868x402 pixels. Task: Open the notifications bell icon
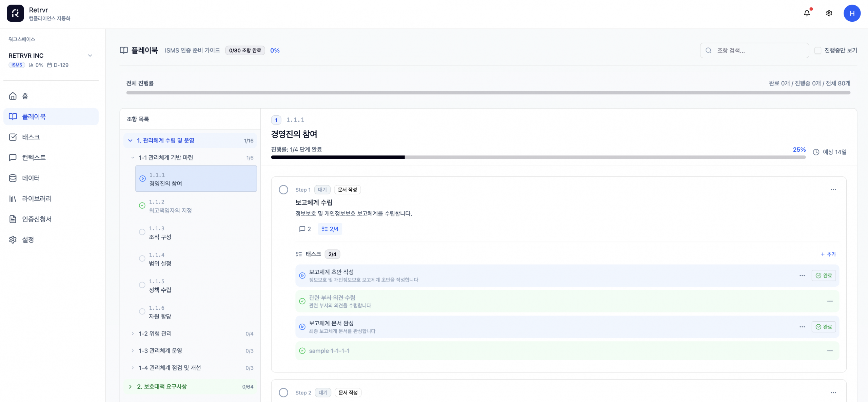pos(807,13)
